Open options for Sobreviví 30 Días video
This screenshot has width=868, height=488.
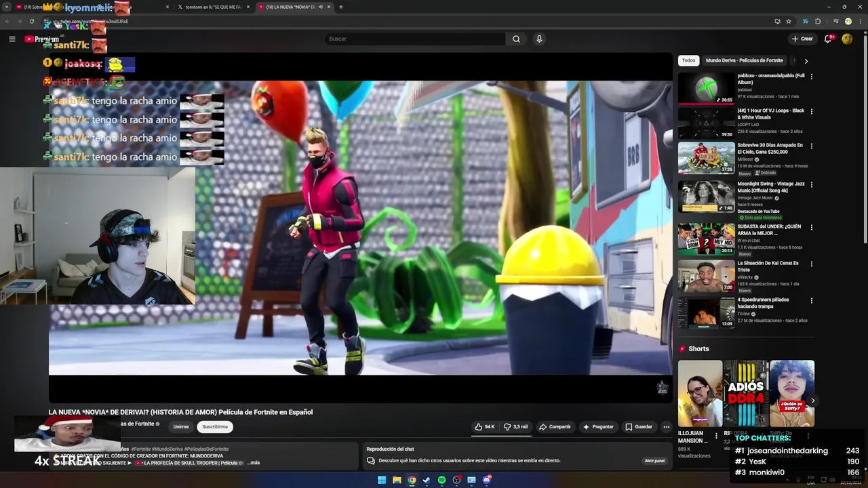coord(811,146)
